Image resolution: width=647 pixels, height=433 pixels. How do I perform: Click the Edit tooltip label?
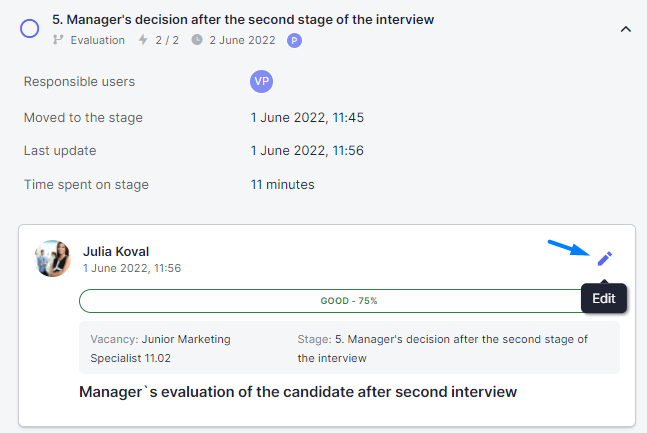pyautogui.click(x=604, y=298)
